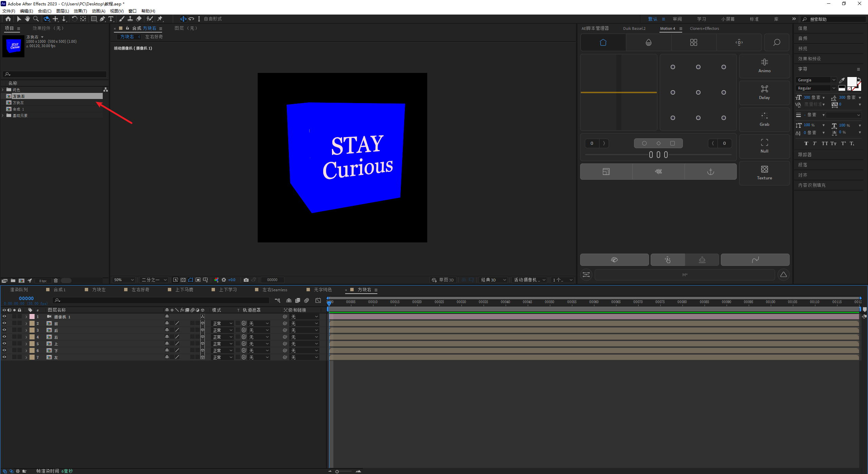Toggle visibility eye of layer 左
Viewport: 868px width, 474px height.
point(4,357)
